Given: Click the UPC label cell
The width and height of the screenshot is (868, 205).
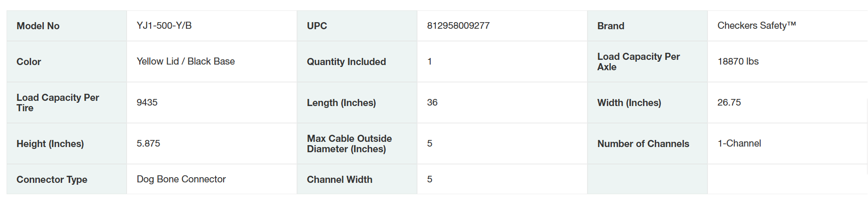Looking at the screenshot, I should 317,26.
